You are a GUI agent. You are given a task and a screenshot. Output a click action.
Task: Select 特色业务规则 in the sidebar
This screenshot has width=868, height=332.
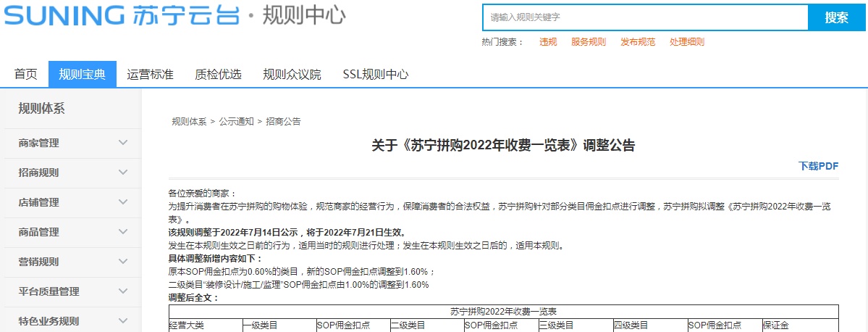(x=49, y=321)
